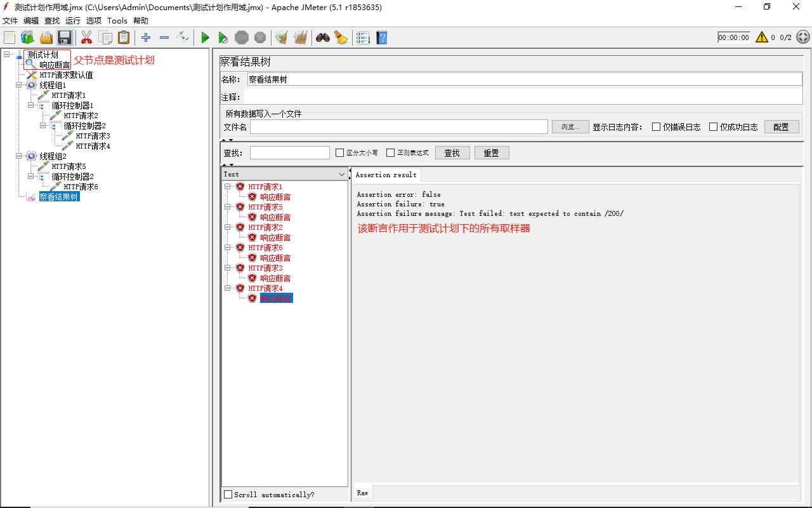
Task: Start the test with the green play icon
Action: [x=205, y=37]
